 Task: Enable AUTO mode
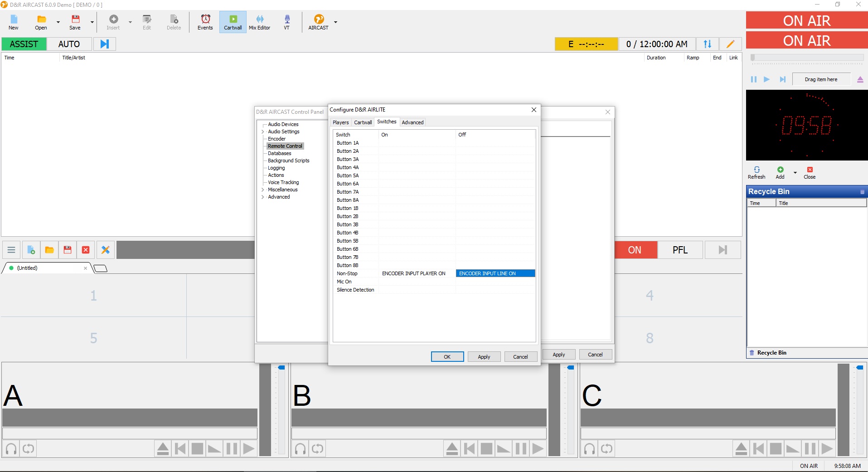tap(69, 44)
